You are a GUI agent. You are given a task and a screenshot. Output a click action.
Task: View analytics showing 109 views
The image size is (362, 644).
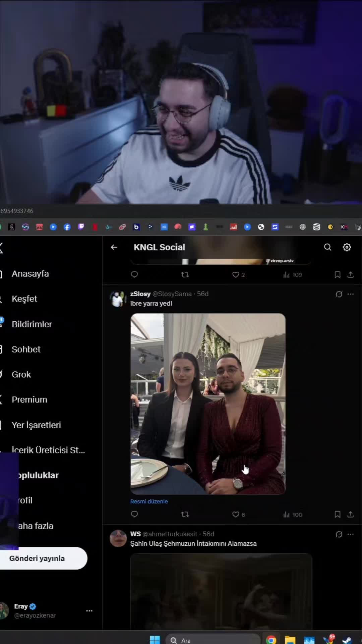click(x=293, y=275)
